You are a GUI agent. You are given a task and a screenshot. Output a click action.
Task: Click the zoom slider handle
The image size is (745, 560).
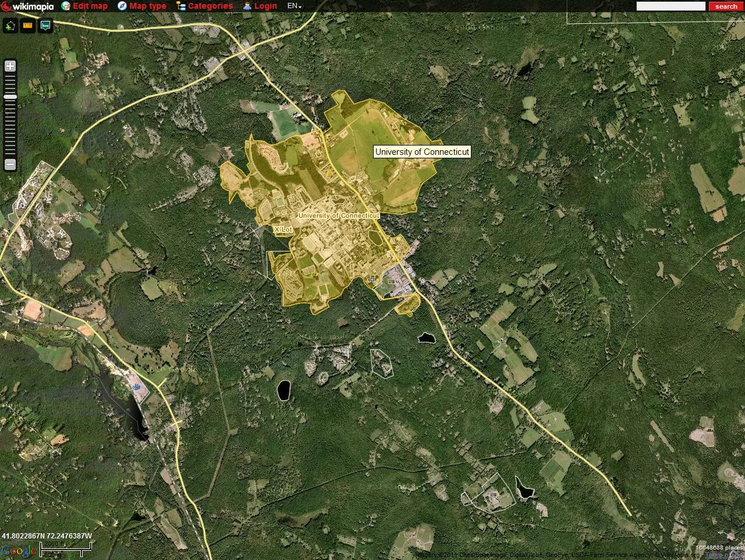click(10, 97)
